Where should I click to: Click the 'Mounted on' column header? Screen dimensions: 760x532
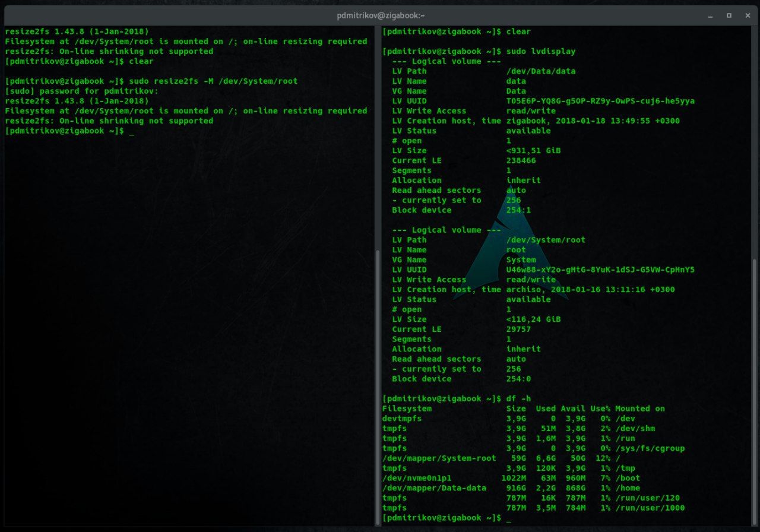pos(640,408)
